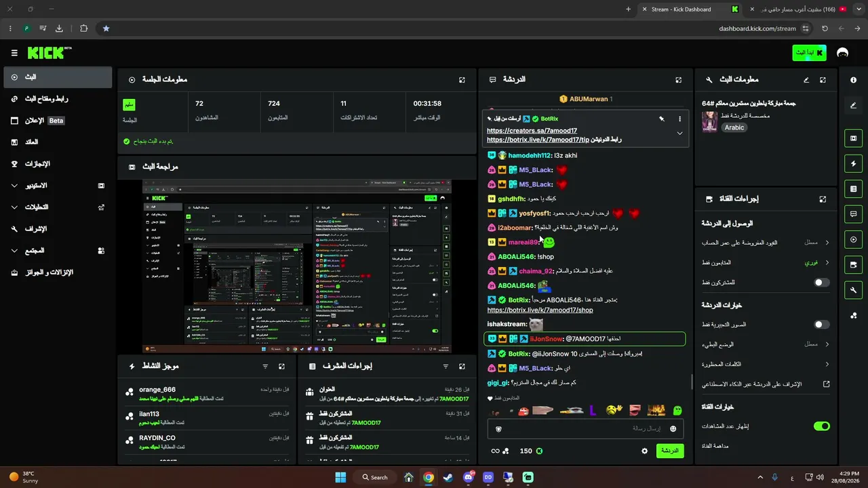
Task: Open the Discord icon in the taskbar
Action: click(x=468, y=477)
